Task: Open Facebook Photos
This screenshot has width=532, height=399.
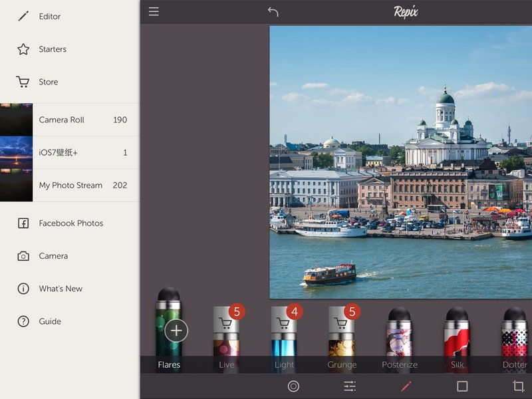Action: point(70,223)
